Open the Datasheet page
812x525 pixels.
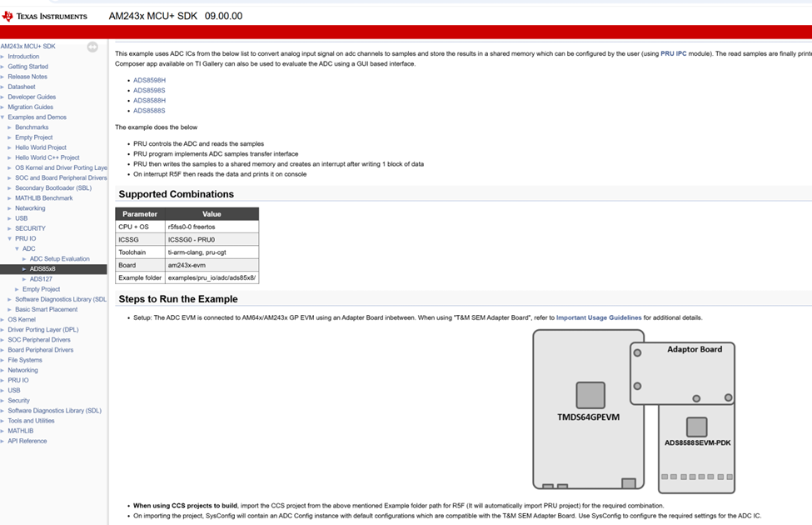(21, 87)
